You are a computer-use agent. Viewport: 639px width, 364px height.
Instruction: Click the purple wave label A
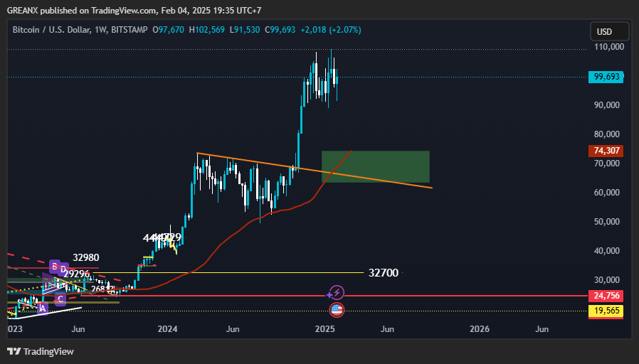43,309
